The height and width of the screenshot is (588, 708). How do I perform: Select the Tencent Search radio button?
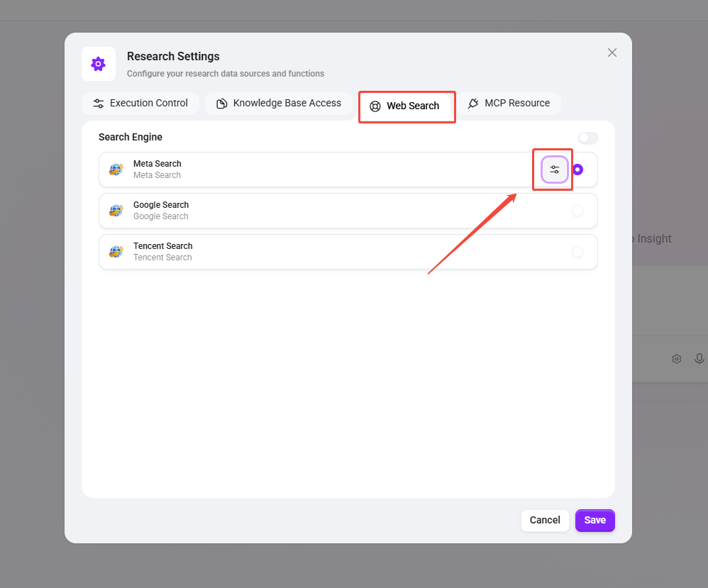[x=577, y=252]
